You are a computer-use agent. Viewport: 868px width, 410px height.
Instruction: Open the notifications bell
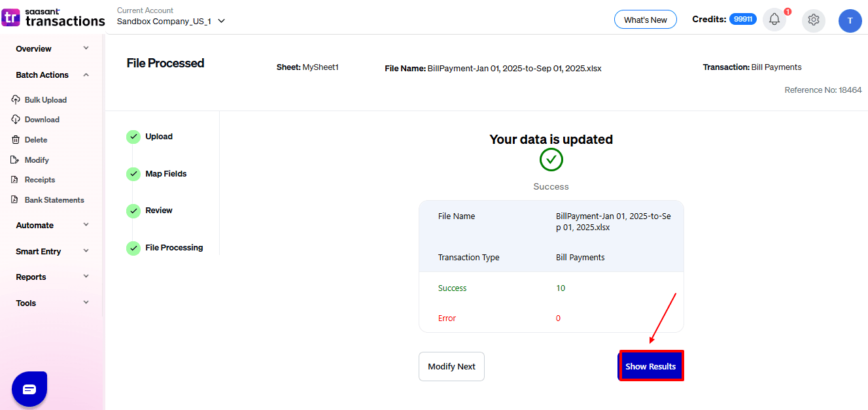774,20
